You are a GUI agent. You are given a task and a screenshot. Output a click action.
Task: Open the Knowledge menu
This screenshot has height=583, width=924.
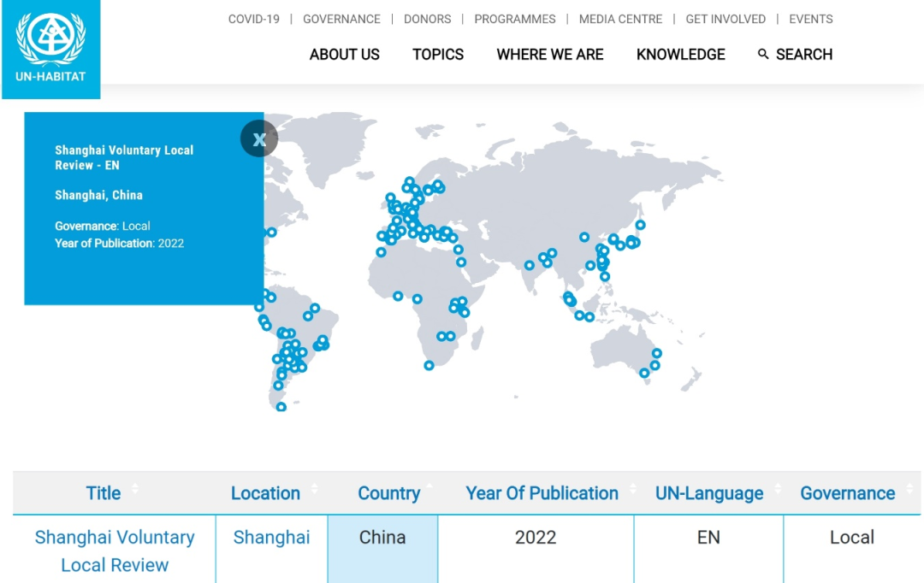(681, 55)
